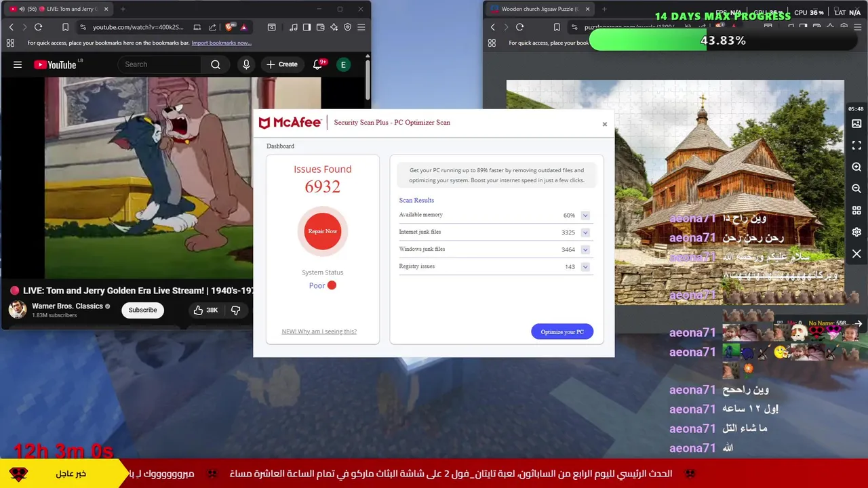Click the 'Issues Found 6932' text

tap(323, 179)
